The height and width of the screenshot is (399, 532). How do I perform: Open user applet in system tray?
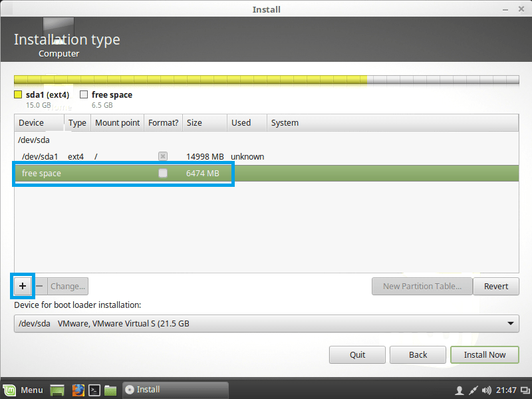459,390
